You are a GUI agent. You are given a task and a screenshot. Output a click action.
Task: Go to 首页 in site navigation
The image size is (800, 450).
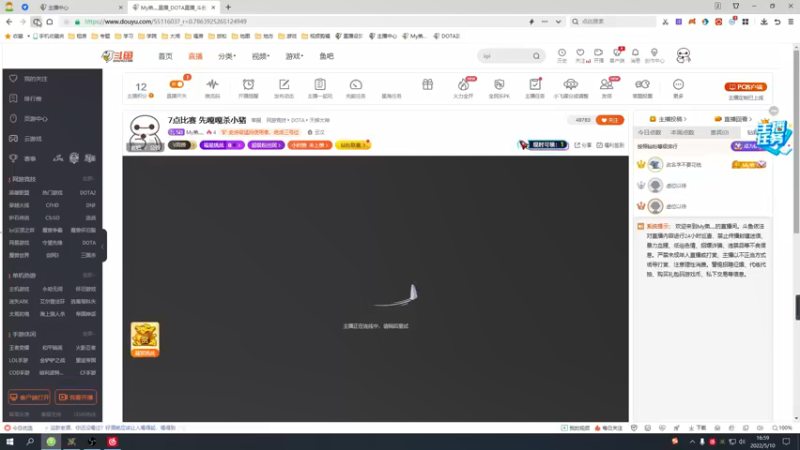[x=165, y=56]
